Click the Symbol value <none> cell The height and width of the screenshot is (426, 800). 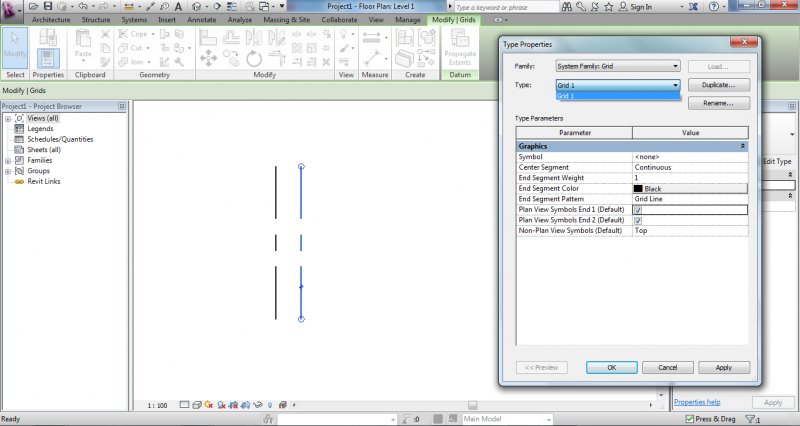pyautogui.click(x=690, y=157)
